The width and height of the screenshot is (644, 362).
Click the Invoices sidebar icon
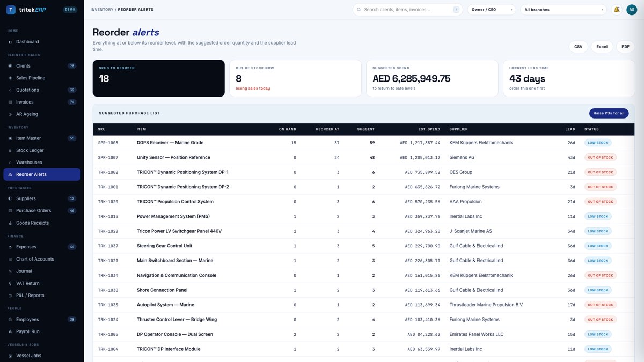pos(10,102)
